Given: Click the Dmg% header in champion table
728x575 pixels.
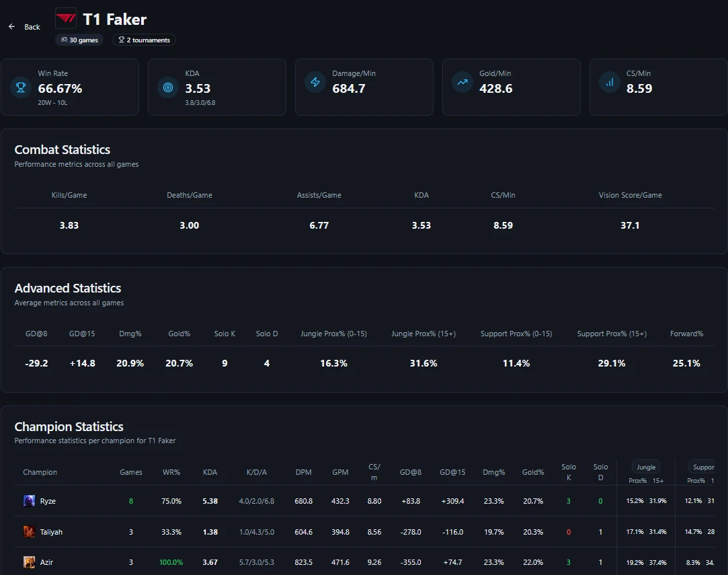Looking at the screenshot, I should tap(493, 472).
